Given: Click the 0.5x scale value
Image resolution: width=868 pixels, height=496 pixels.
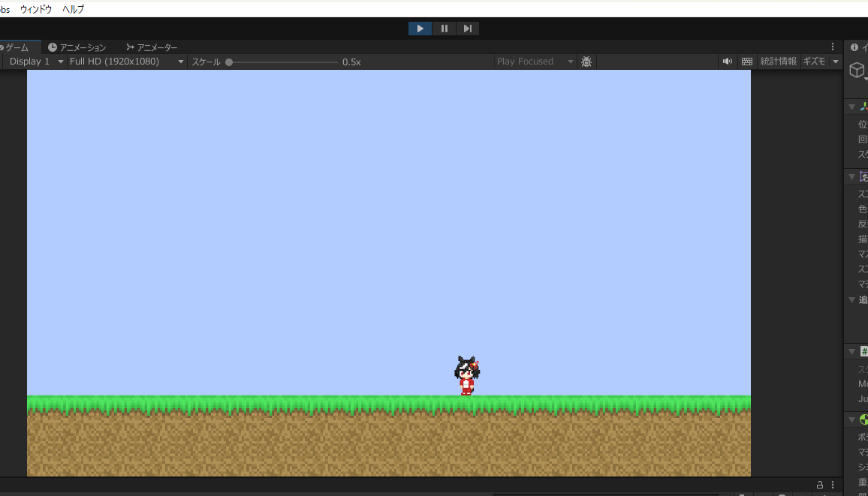Looking at the screenshot, I should coord(351,62).
